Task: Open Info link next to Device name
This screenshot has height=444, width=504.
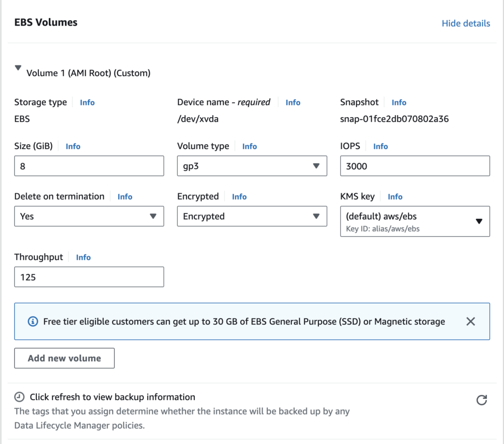Action: [293, 102]
